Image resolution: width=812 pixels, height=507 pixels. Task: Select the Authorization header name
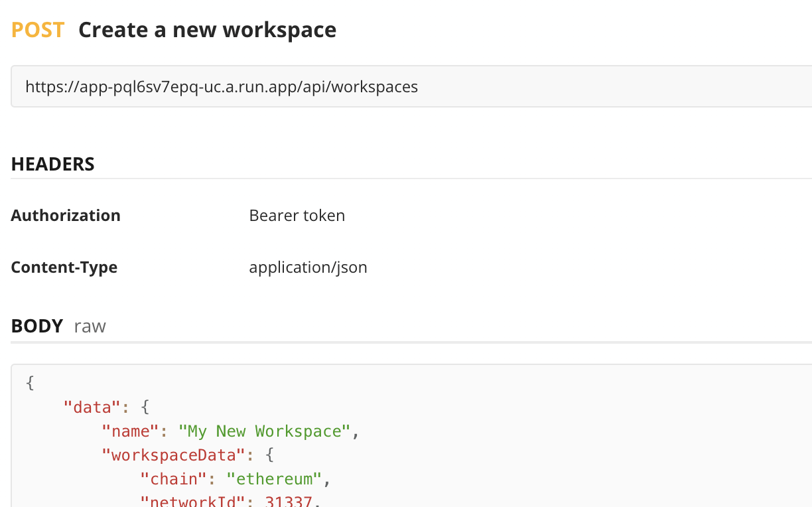click(x=66, y=216)
